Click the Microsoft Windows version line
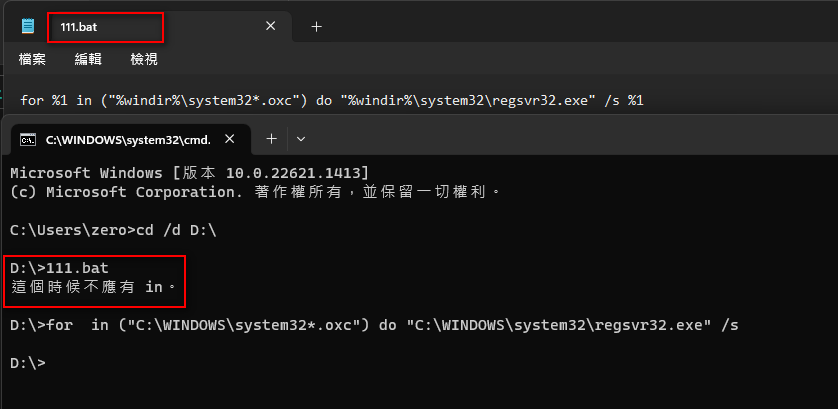Image resolution: width=838 pixels, height=409 pixels. 189,173
